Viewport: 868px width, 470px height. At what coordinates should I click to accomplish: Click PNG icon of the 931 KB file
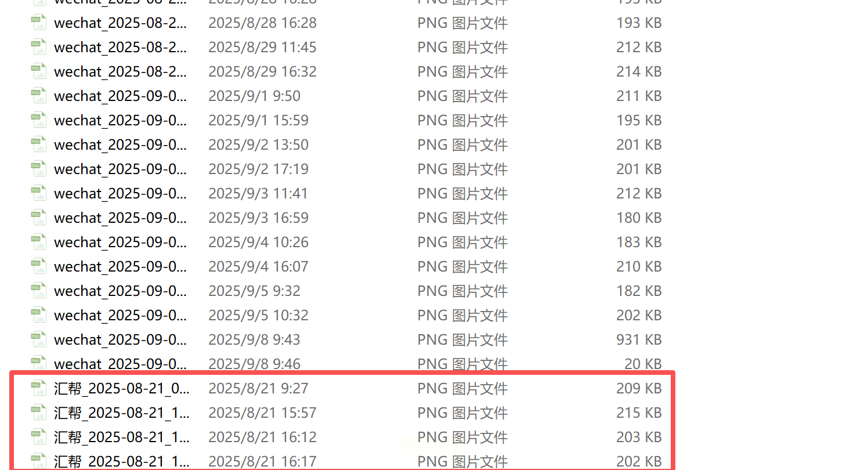click(39, 339)
